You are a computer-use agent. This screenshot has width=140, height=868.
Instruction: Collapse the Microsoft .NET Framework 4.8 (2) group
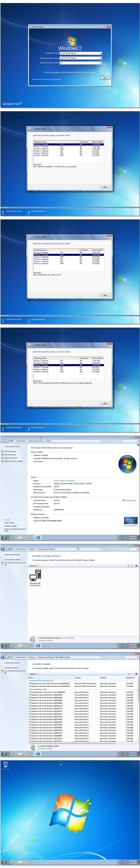pos(41,681)
